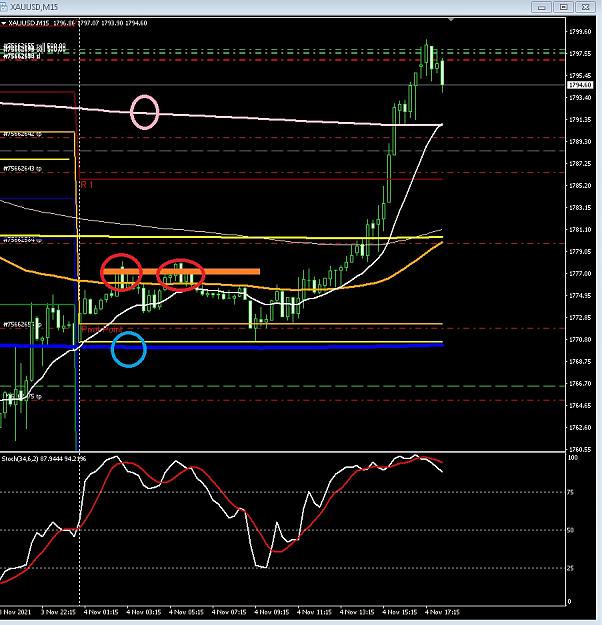Click the 4 Nov 11:15 time label
Viewport: 602px width, 625px height.
[314, 612]
